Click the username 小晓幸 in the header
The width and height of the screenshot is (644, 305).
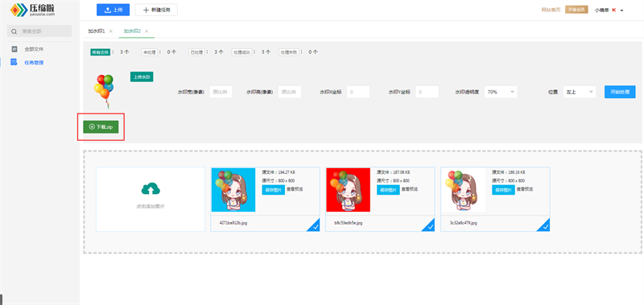601,10
